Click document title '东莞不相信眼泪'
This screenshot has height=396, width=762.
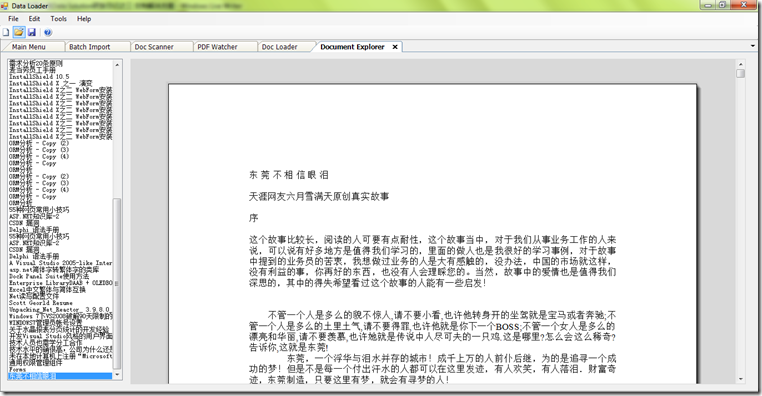click(289, 175)
